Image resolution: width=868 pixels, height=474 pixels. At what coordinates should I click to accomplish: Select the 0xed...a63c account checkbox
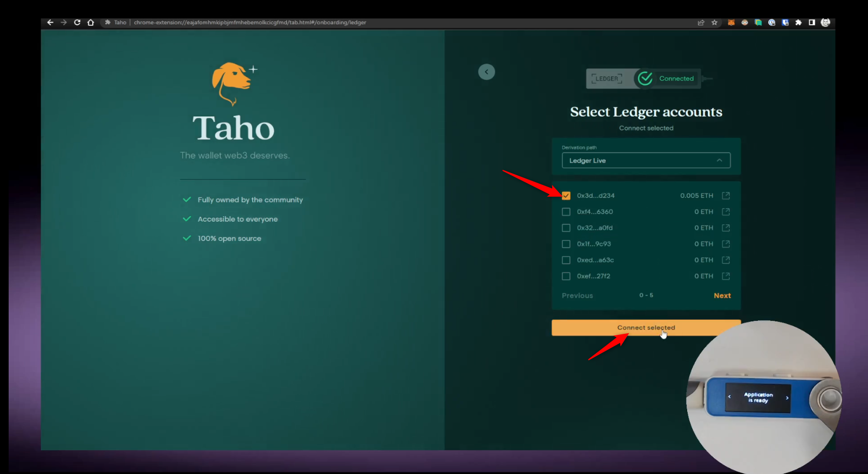(x=566, y=260)
